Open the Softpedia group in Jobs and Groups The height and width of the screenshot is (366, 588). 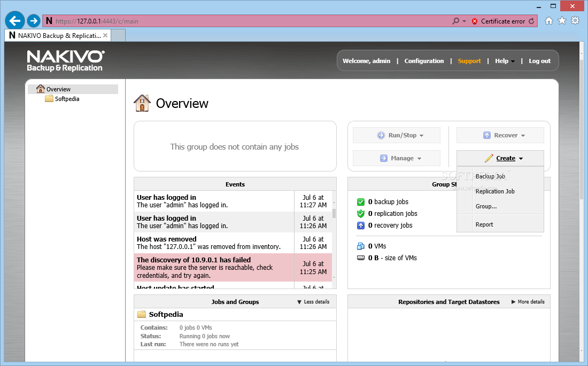coord(166,314)
